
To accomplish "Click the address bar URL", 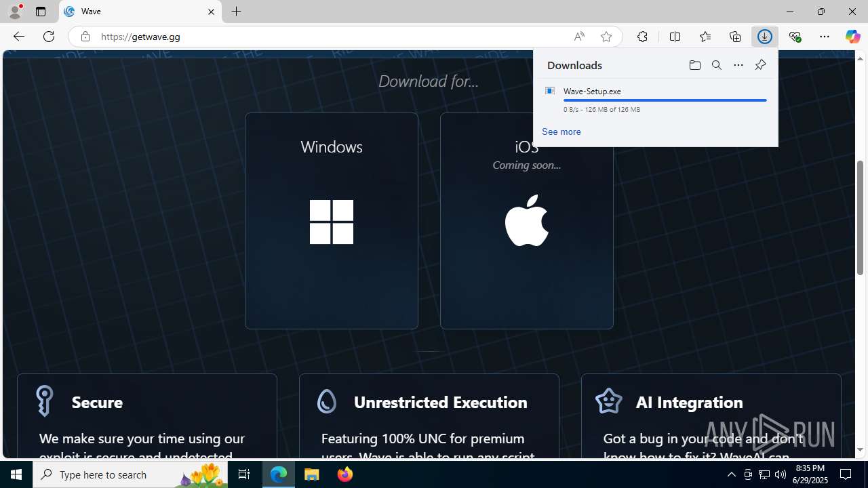I will 140,37.
